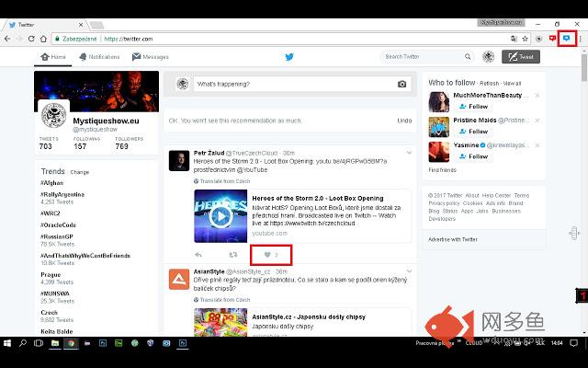This screenshot has height=368, width=588.
Task: Dismiss MuchMoreThanBeauty suggestion
Action: 537,96
